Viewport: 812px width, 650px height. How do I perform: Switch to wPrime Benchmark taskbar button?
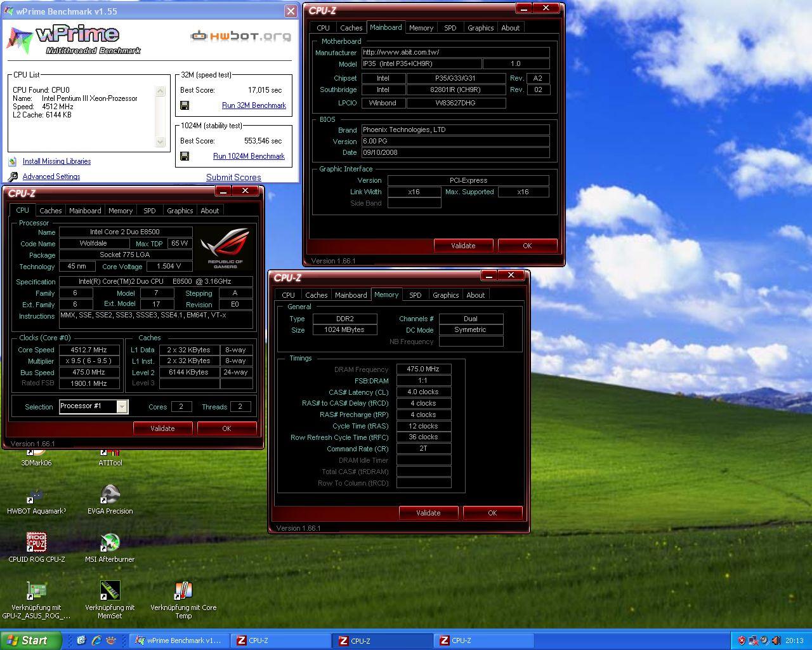click(179, 640)
